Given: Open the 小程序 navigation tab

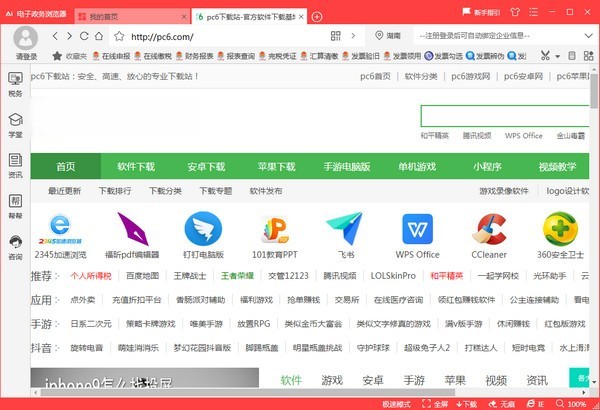Looking at the screenshot, I should click(x=487, y=166).
